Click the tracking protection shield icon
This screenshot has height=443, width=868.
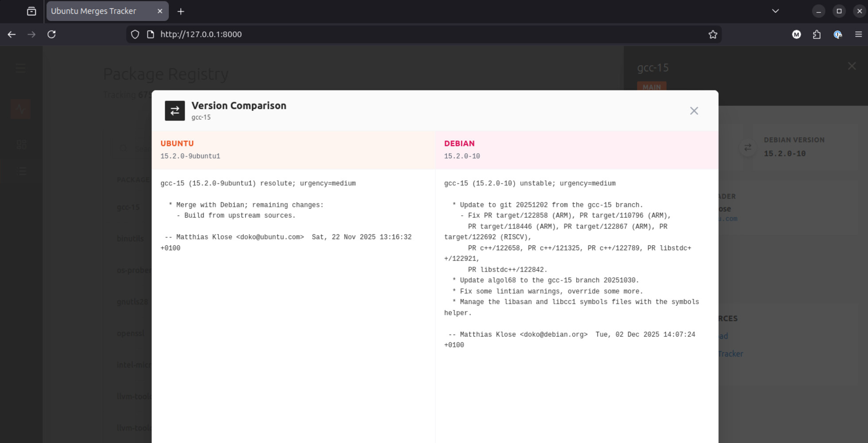pos(135,35)
